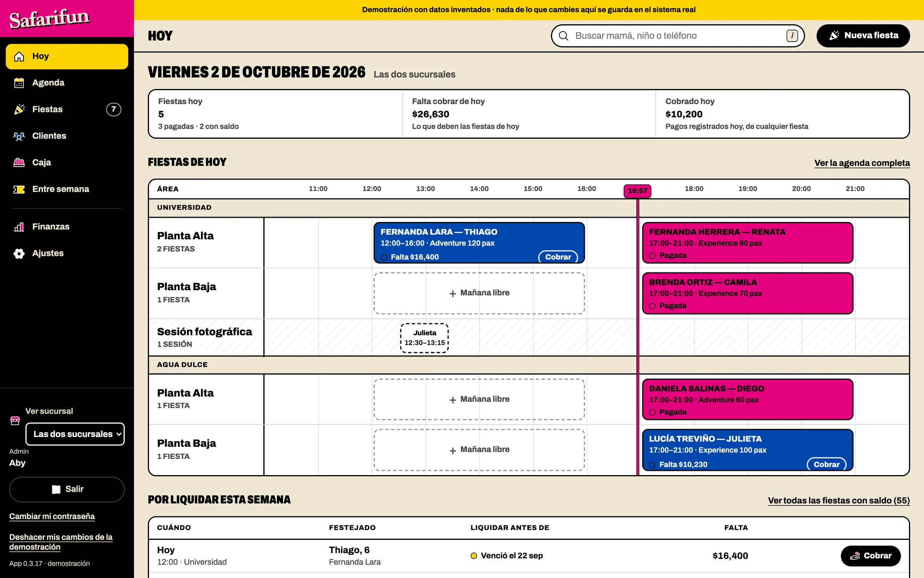Click the store icon near Ver sucursal
The height and width of the screenshot is (578, 924).
tap(15, 420)
